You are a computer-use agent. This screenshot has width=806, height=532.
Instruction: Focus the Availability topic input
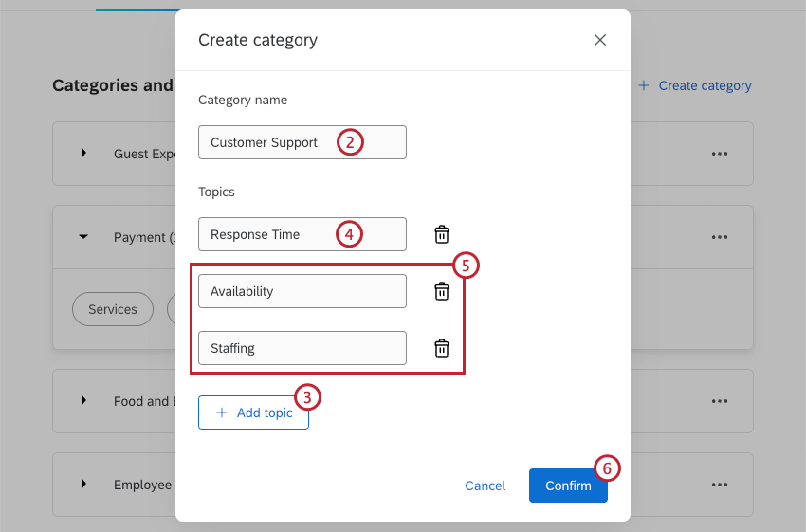(x=302, y=291)
